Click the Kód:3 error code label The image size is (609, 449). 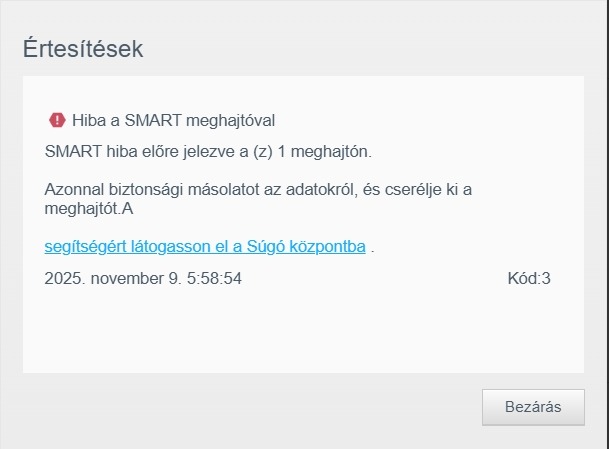[529, 278]
